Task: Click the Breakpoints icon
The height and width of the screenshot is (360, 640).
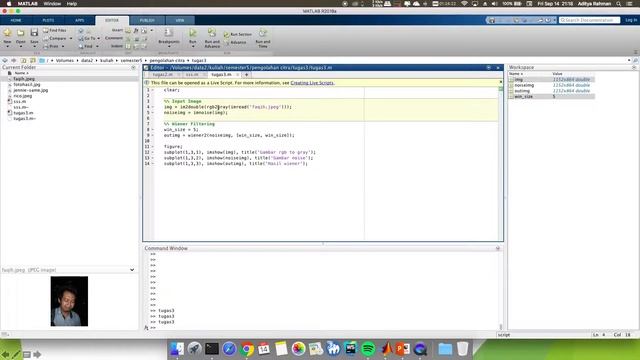Action: click(x=169, y=33)
